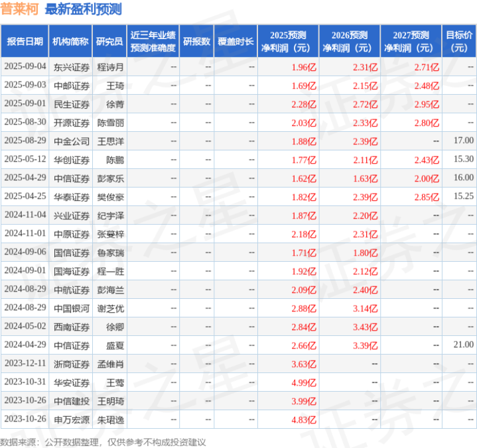The image size is (477, 448).
Task: Click the 最新盈利预测 heading
Action: pyautogui.click(x=84, y=9)
